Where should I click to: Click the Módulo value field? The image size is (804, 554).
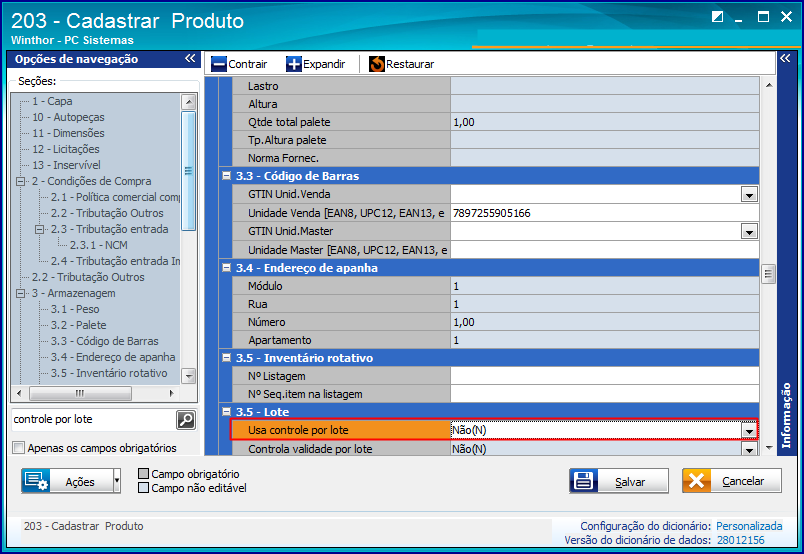(605, 286)
